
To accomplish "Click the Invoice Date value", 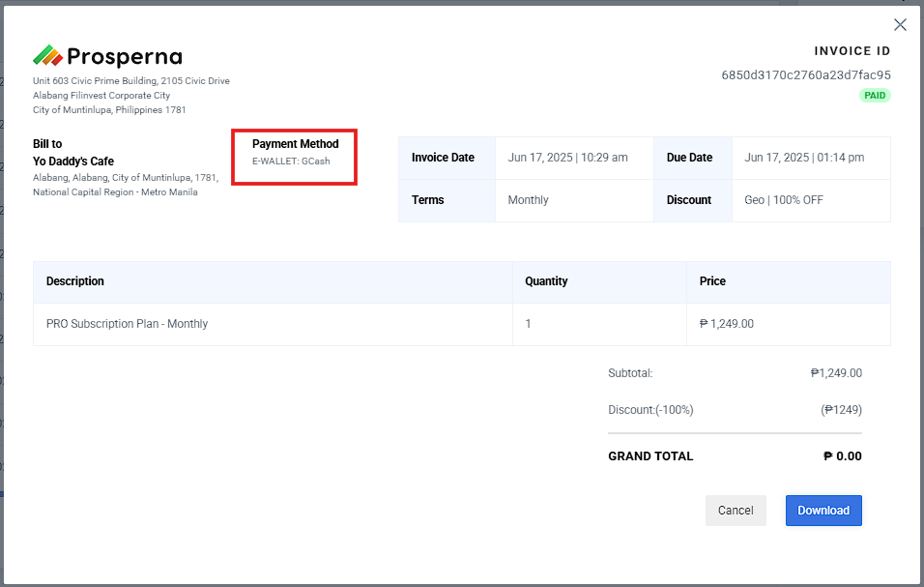I will pos(567,158).
